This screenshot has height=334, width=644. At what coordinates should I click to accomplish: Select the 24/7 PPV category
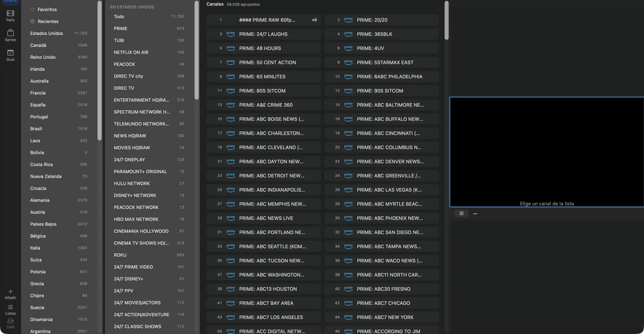(149, 291)
